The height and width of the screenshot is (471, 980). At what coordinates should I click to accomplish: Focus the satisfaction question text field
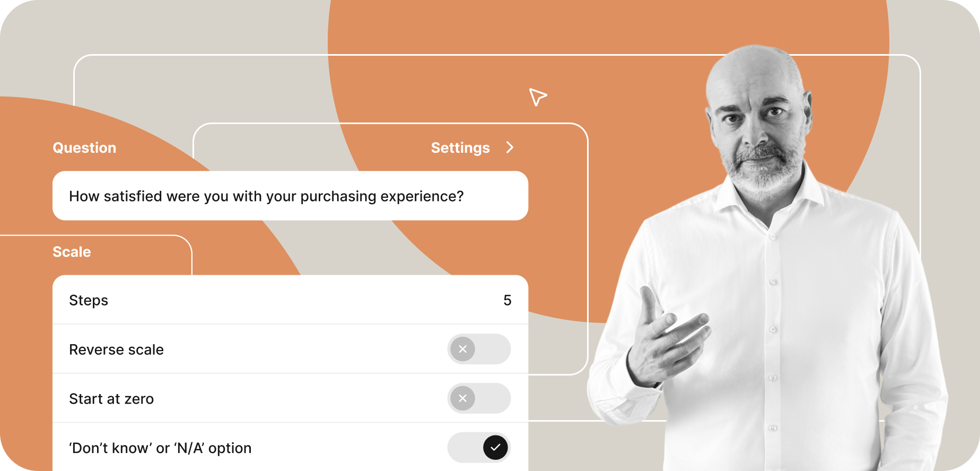coord(290,196)
